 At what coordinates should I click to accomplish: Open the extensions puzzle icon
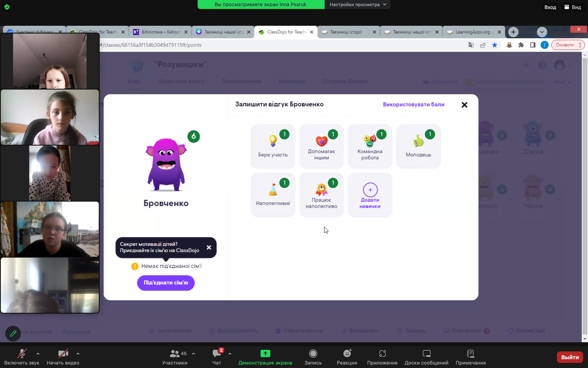click(x=521, y=45)
